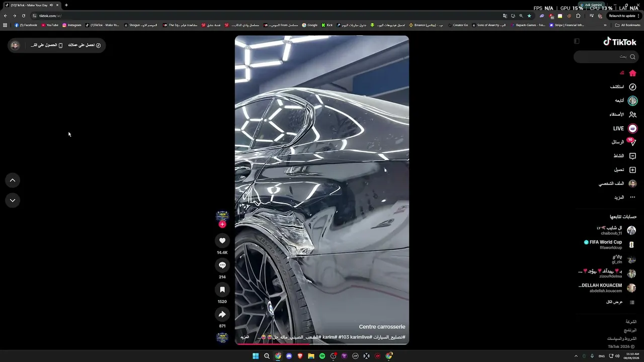Open the Windows Start menu

256,356
